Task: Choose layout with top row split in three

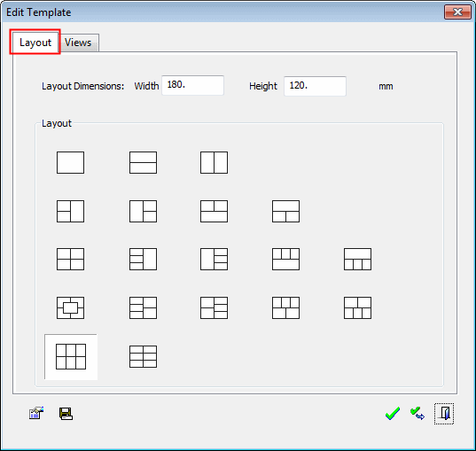Action: click(285, 260)
